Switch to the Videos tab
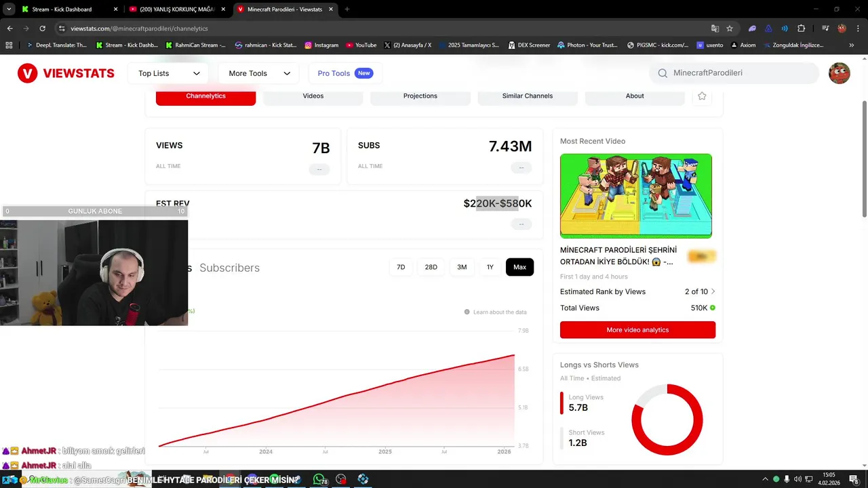 (313, 96)
